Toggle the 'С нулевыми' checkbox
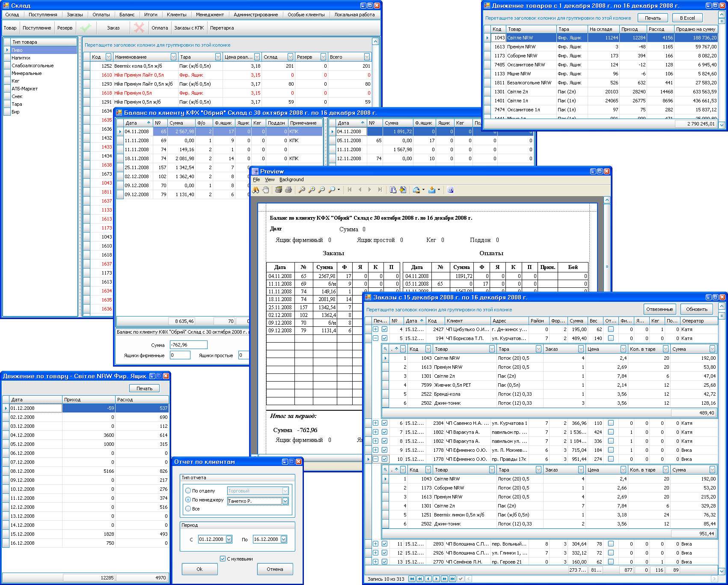 223,558
